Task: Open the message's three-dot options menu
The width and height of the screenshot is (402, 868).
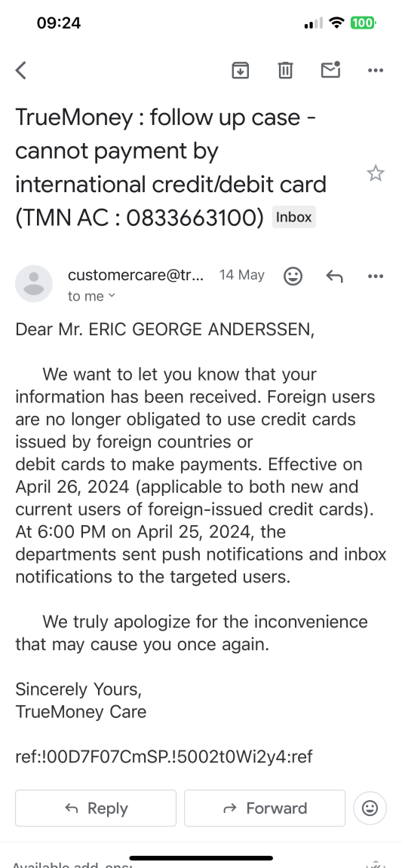Action: tap(376, 276)
